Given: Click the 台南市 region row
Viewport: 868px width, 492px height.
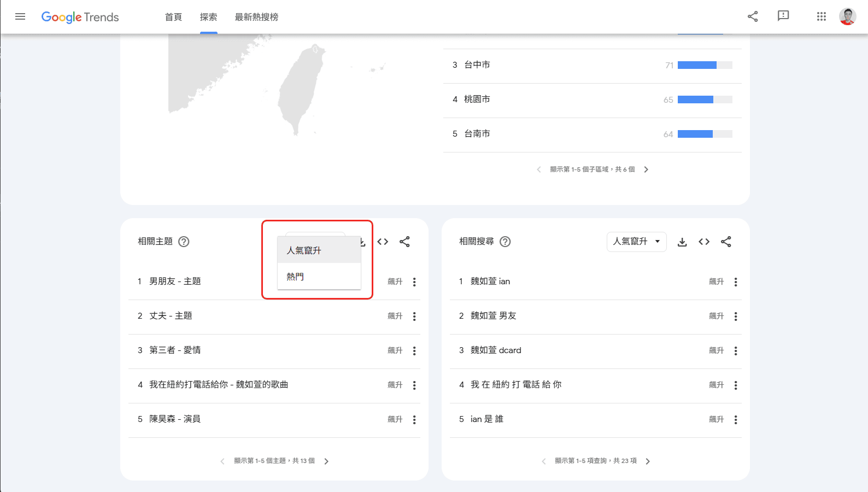Looking at the screenshot, I should pos(593,134).
